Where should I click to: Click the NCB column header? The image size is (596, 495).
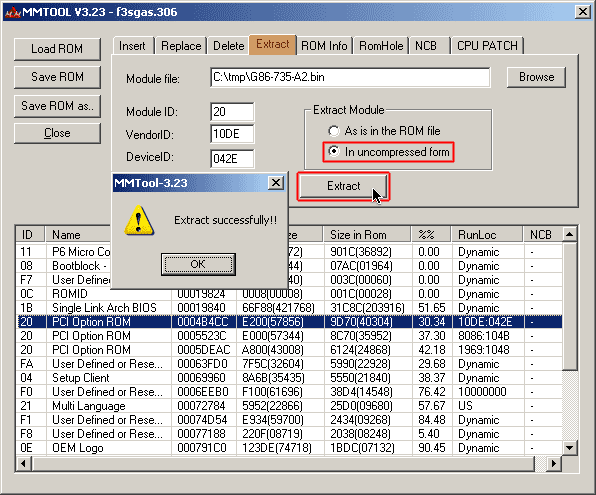543,235
